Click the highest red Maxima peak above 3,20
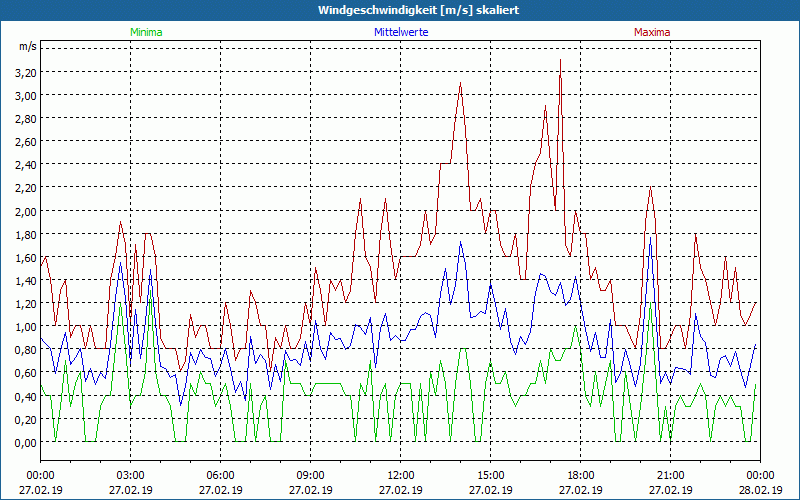 [560, 61]
